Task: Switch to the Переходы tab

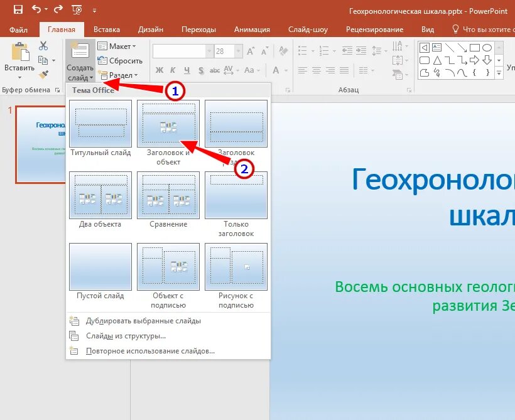Action: pyautogui.click(x=198, y=30)
